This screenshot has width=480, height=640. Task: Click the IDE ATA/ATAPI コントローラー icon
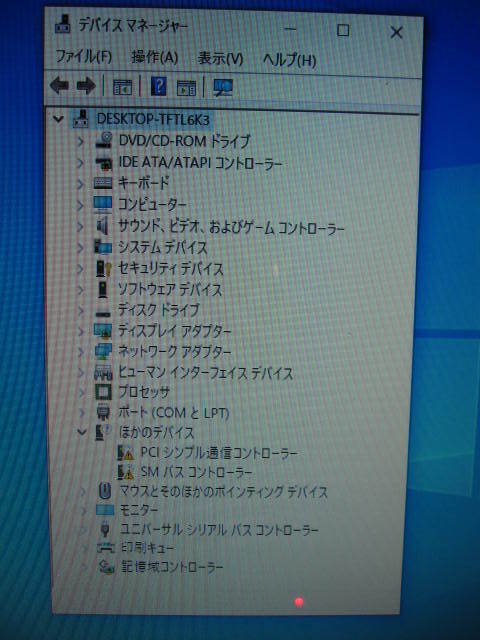[104, 164]
